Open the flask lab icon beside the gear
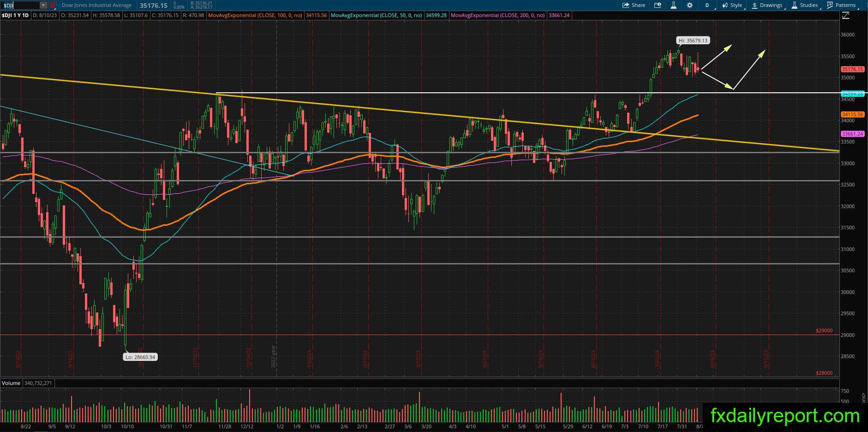 673,5
